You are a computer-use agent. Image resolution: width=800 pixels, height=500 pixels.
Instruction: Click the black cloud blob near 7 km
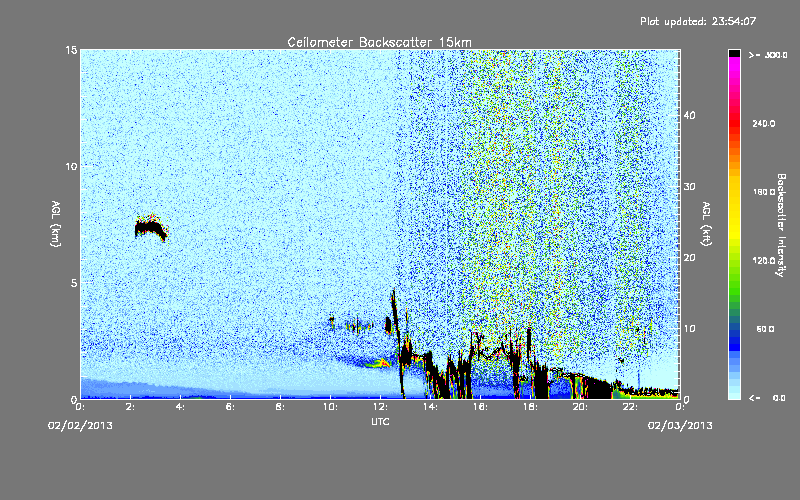pyautogui.click(x=151, y=228)
